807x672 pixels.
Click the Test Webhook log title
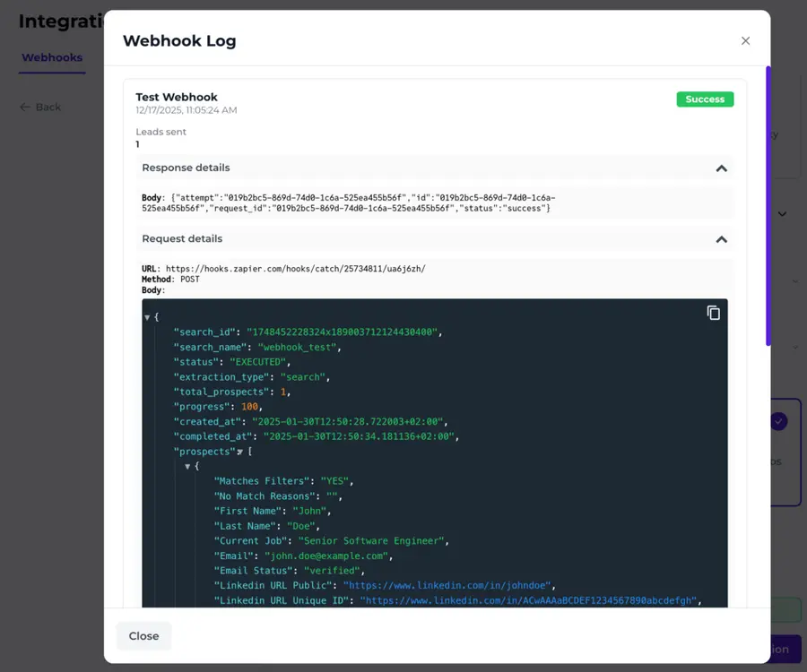pos(176,97)
